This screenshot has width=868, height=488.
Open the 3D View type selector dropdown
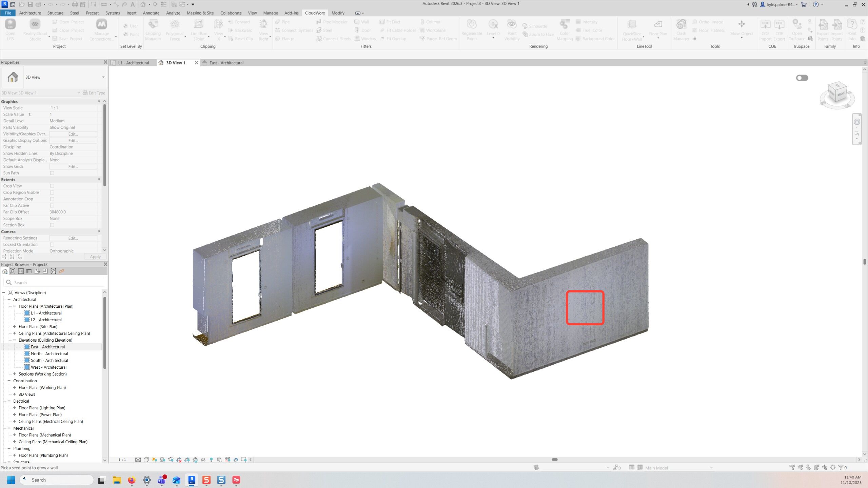click(103, 77)
